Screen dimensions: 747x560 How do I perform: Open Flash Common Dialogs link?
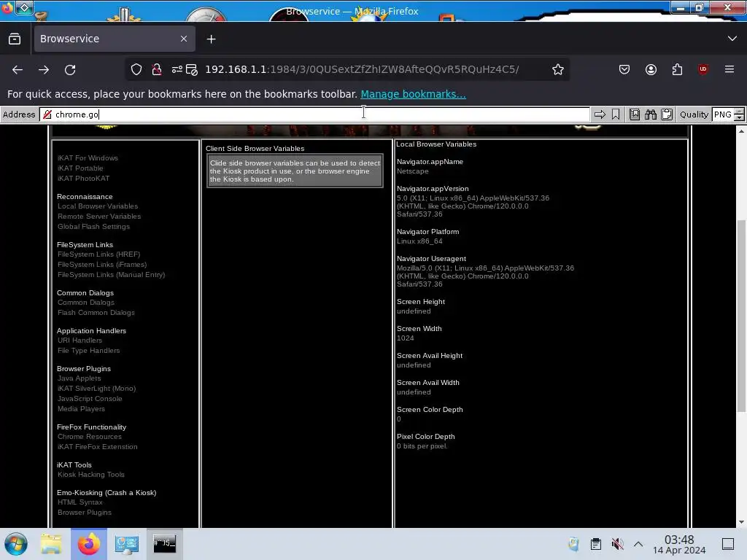(96, 313)
